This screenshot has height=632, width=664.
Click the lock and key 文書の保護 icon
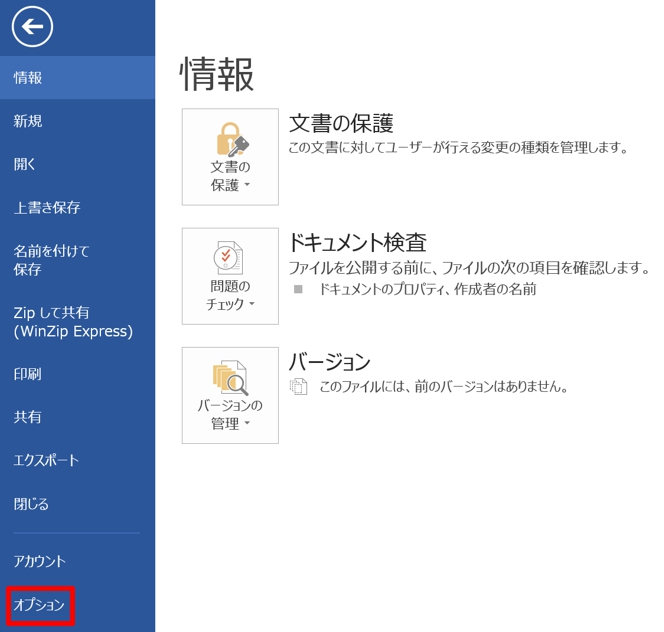[232, 139]
